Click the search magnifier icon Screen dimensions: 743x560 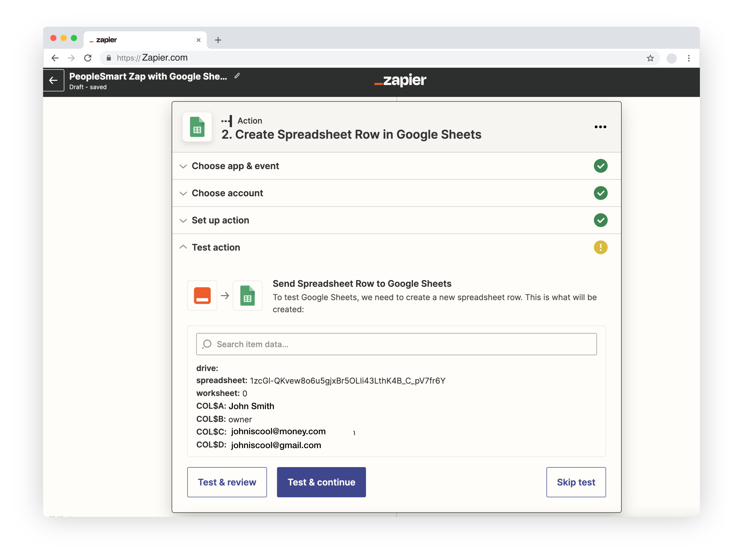(207, 344)
